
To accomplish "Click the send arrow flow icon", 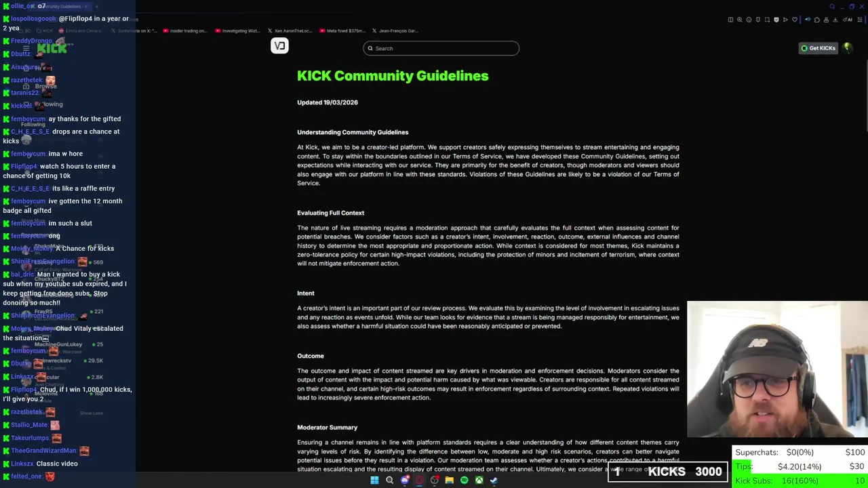I will pos(785,20).
